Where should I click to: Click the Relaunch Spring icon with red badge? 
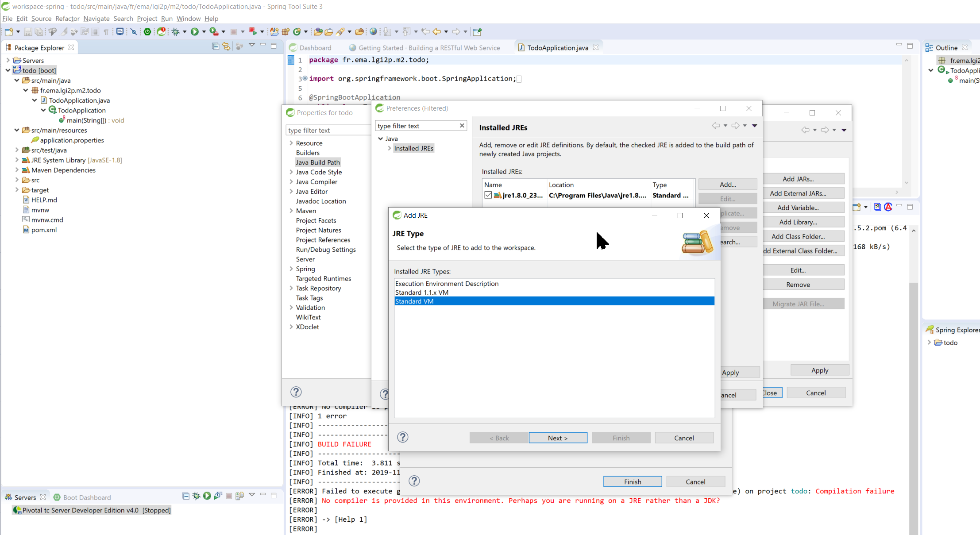click(162, 32)
